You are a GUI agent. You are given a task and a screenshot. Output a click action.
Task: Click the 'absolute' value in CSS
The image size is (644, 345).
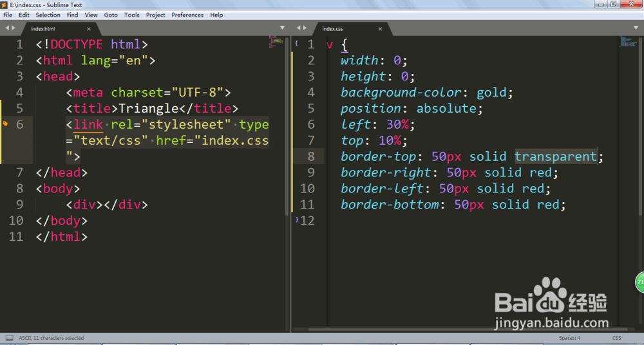[x=446, y=108]
